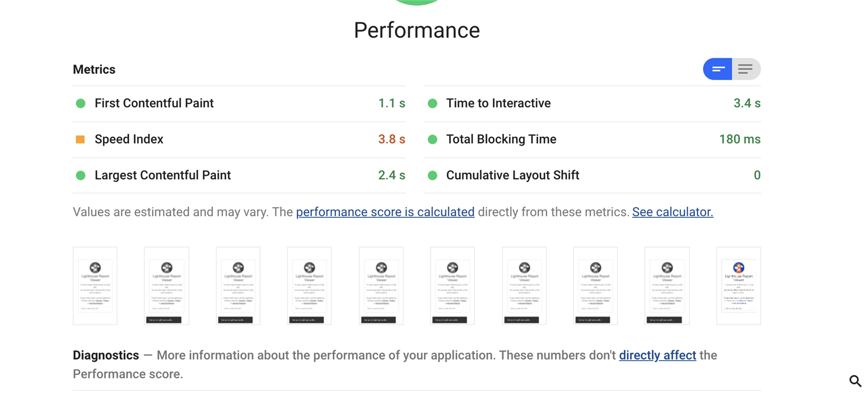Click the green Total Blocking Time dot
The height and width of the screenshot is (393, 868).
432,139
